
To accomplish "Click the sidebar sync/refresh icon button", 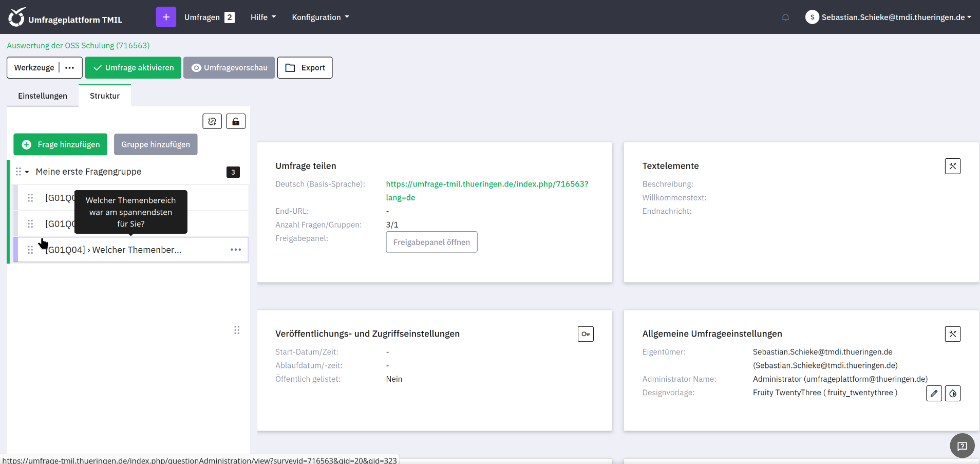I will click(212, 121).
